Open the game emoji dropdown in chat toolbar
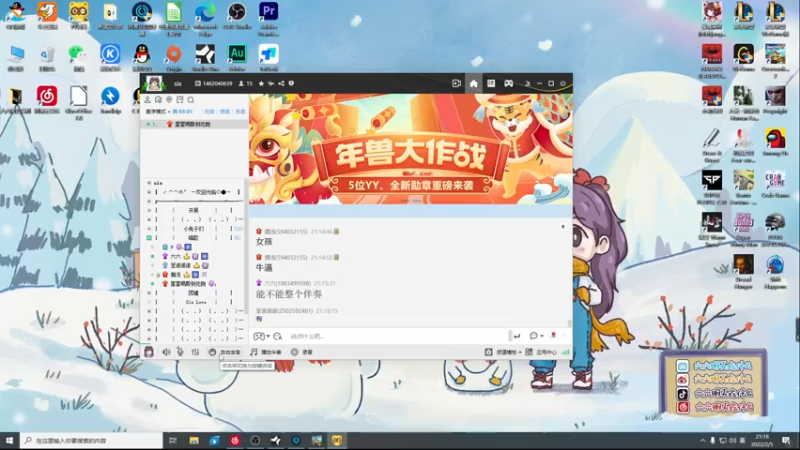Screen dimensions: 800x450 click(x=262, y=336)
